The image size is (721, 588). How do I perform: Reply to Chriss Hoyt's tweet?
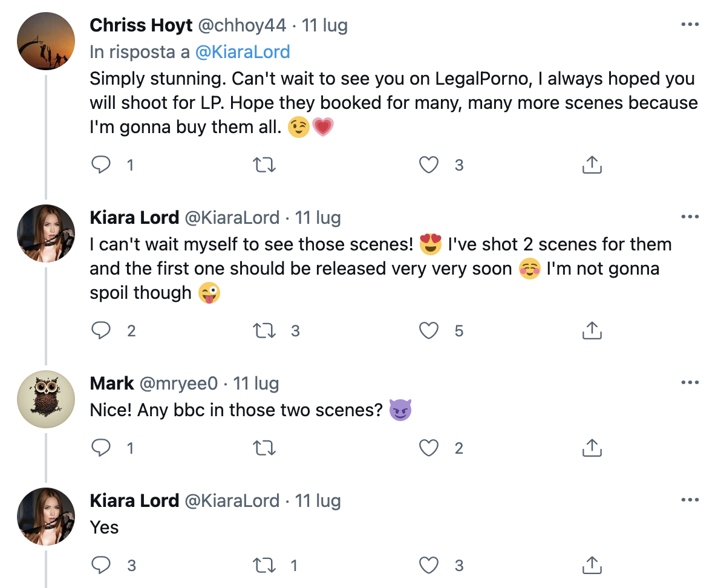click(101, 165)
